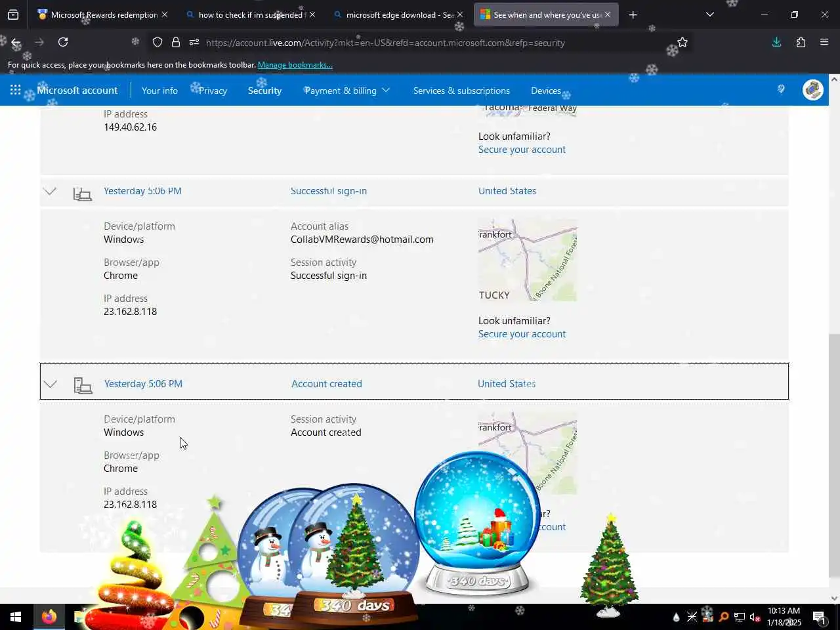Click scrollbar down arrow

click(834, 598)
